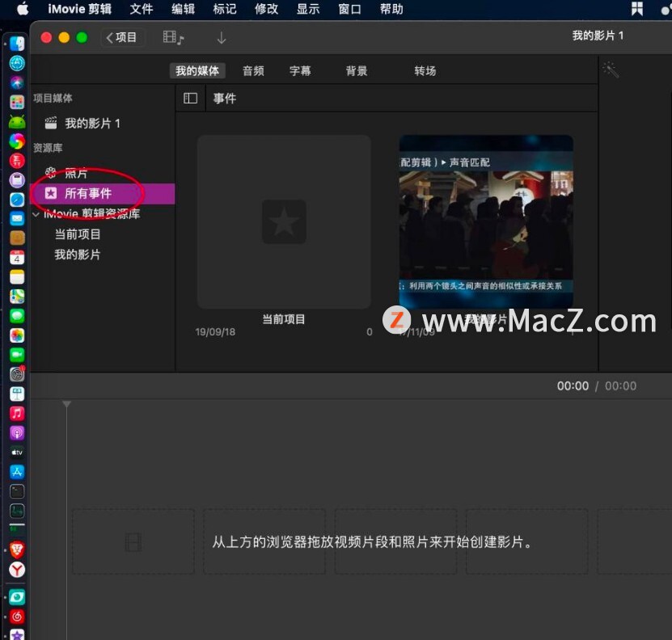
Task: Open Podcasts from the Dock
Action: click(17, 432)
